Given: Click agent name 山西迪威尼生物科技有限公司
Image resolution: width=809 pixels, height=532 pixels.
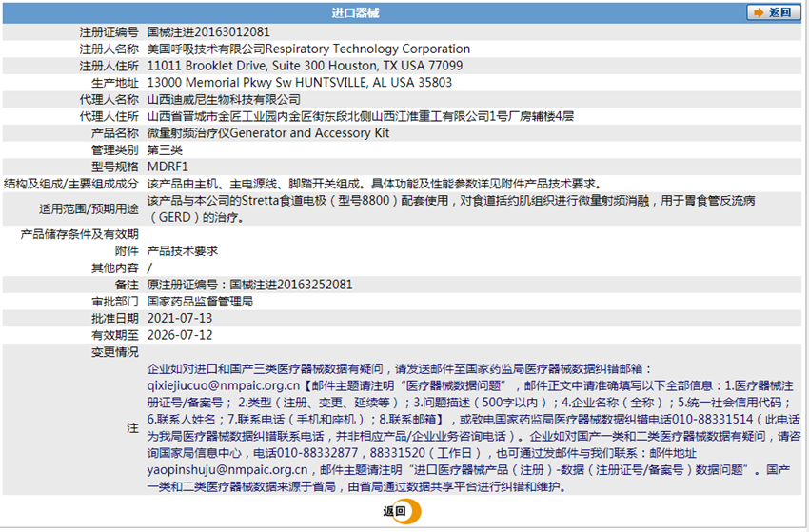Looking at the screenshot, I should [x=224, y=100].
